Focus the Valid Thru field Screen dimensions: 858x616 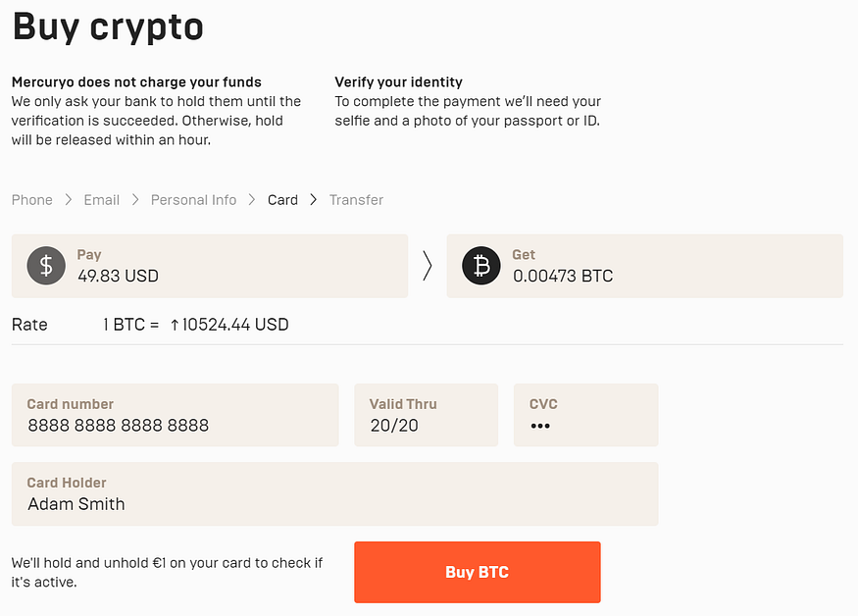click(x=427, y=415)
